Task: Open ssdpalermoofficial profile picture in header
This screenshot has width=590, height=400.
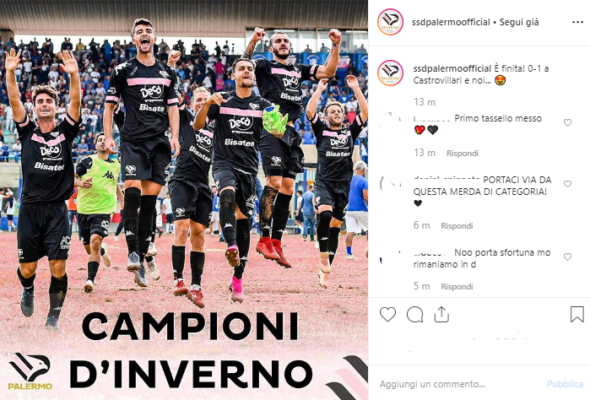Action: [390, 22]
